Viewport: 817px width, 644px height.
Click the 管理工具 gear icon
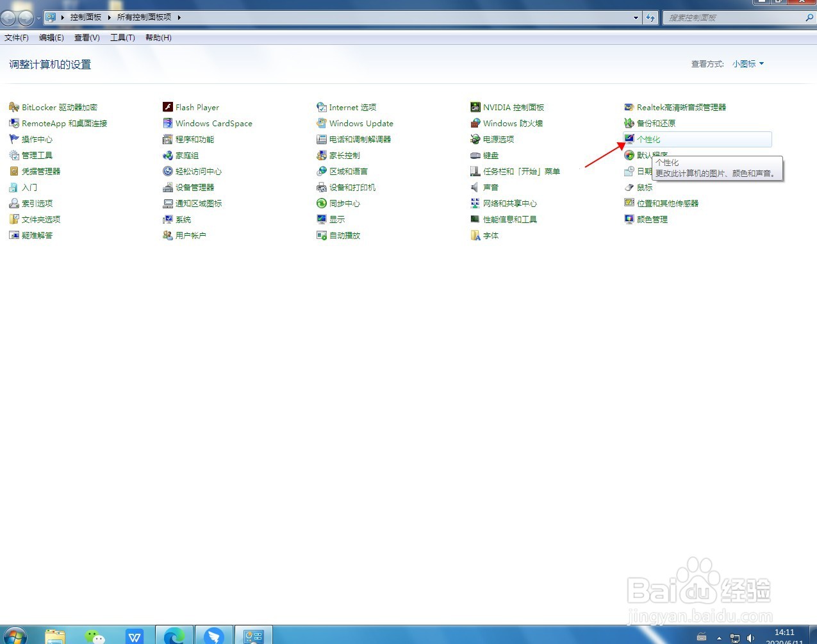(14, 155)
